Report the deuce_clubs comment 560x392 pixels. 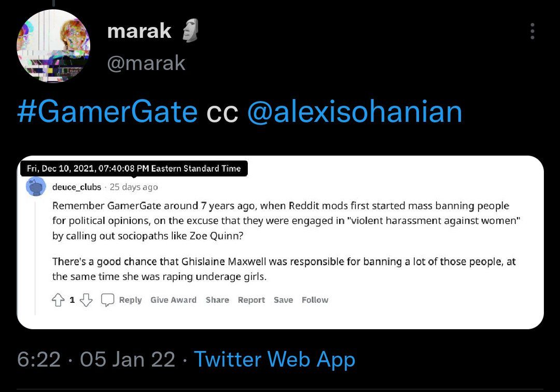(x=251, y=300)
